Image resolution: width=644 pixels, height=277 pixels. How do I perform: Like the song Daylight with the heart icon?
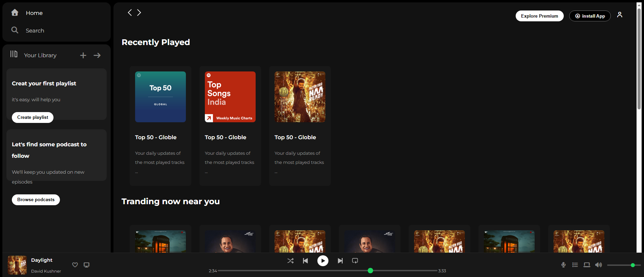coord(75,265)
